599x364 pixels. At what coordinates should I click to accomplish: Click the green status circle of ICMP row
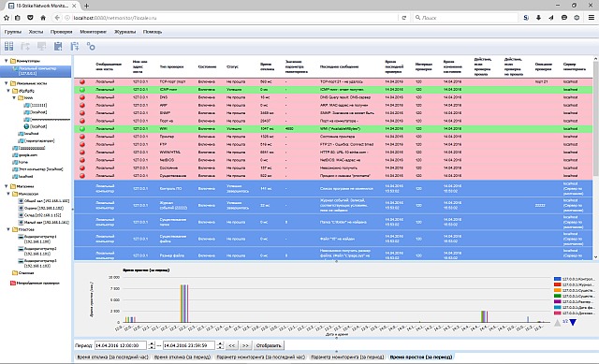click(81, 90)
